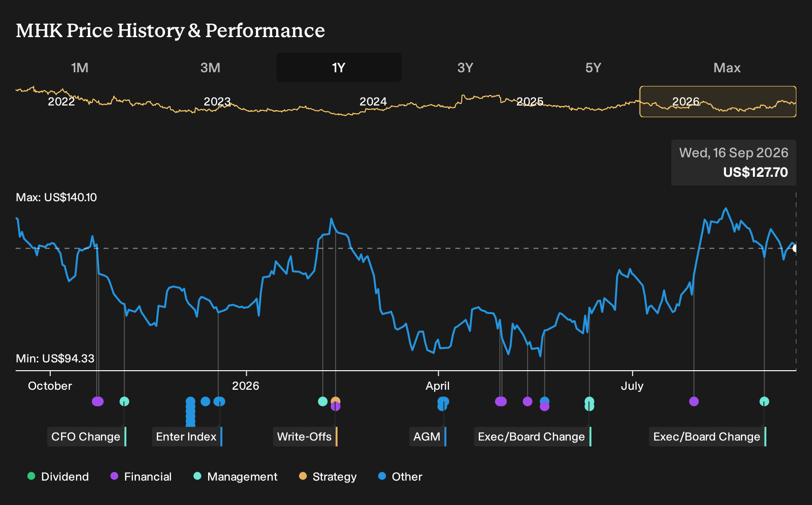Click 2024 on the overview mini chart
This screenshot has height=505, width=812.
click(373, 102)
